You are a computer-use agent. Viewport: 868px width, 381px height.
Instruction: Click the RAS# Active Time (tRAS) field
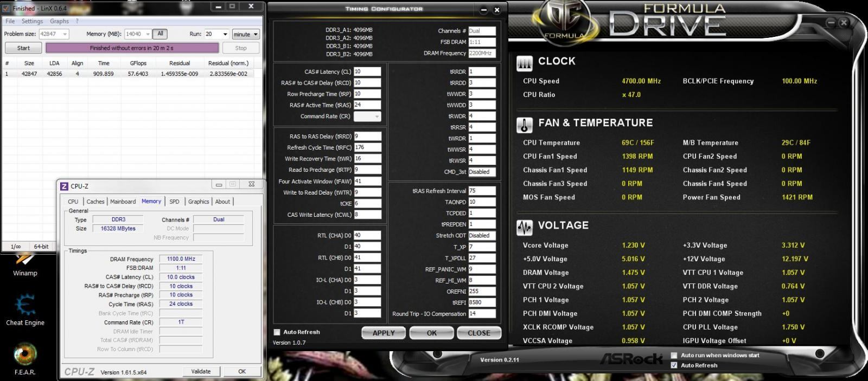click(x=367, y=105)
